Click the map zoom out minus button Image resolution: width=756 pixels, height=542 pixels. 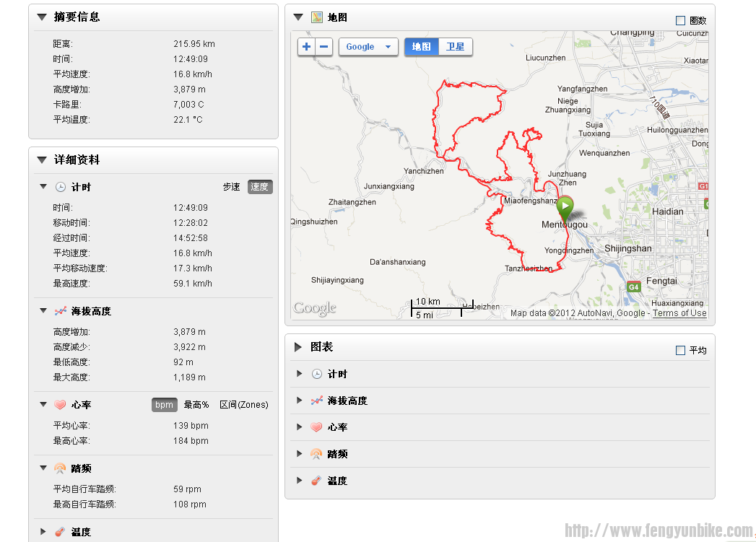point(324,47)
